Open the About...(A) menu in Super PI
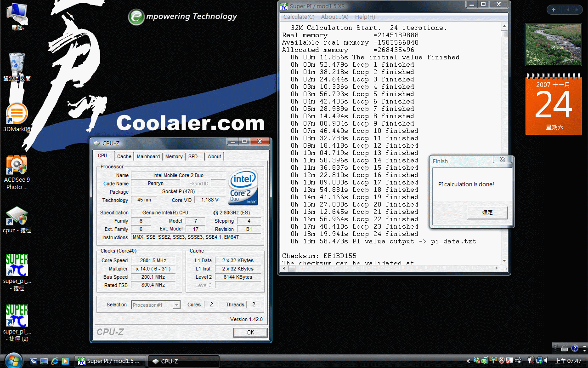 coord(334,17)
